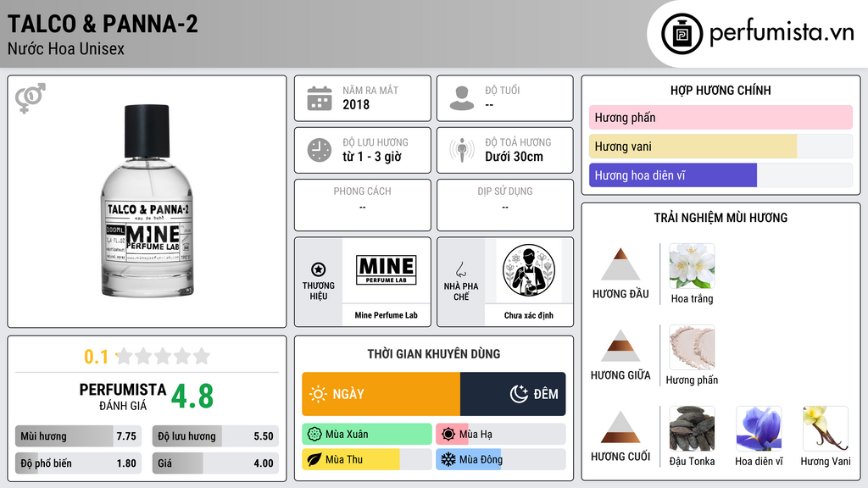Click the person icon beside Độ Tuổi

tap(462, 98)
